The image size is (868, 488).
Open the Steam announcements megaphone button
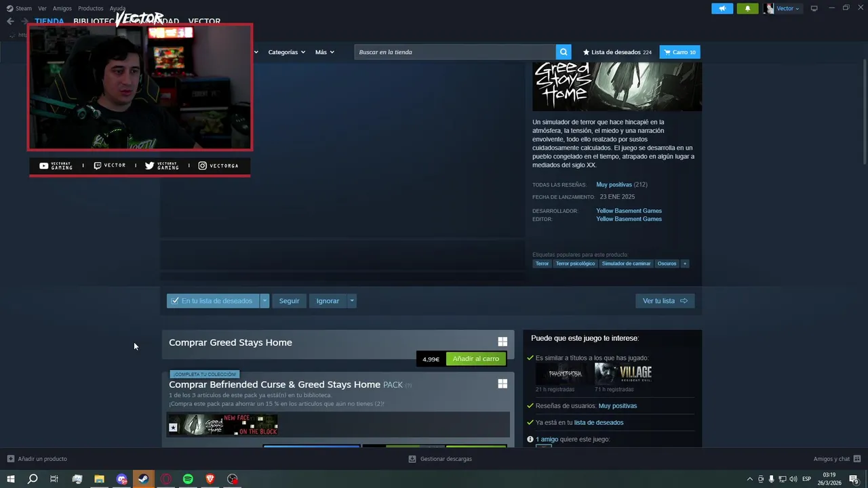point(722,8)
